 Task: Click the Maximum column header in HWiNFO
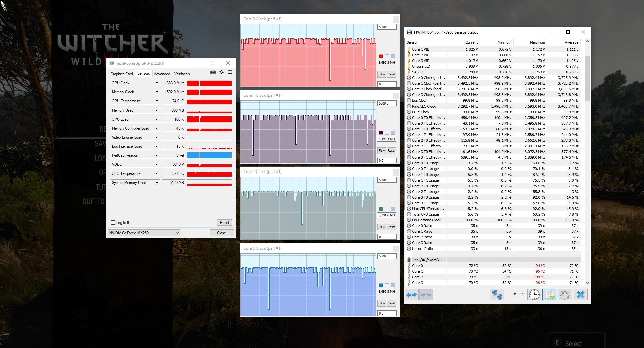(x=530, y=42)
